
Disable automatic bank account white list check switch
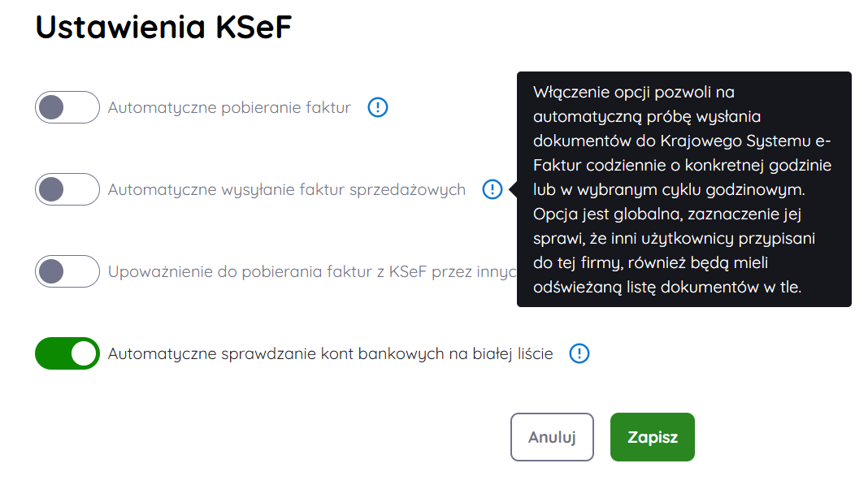(x=67, y=353)
